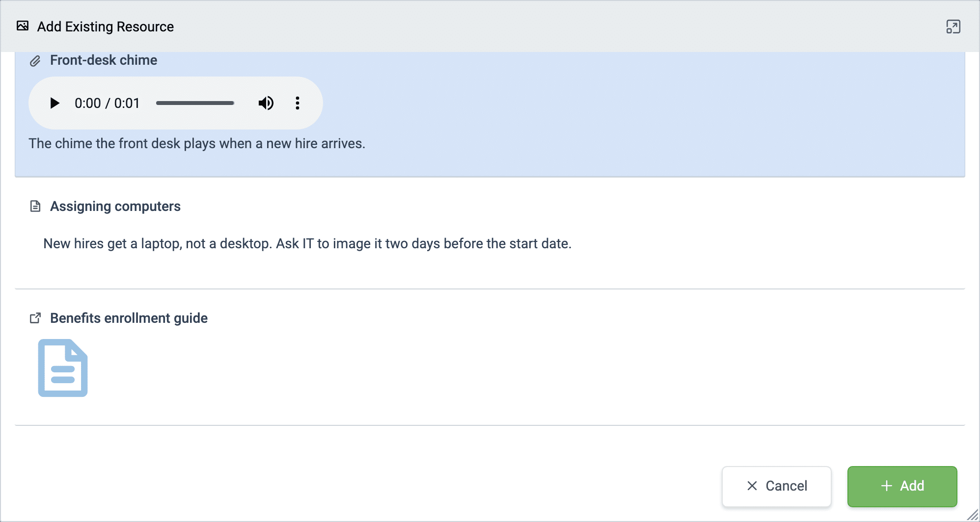
Task: Click the document icon beside Assigning computers
Action: [35, 206]
